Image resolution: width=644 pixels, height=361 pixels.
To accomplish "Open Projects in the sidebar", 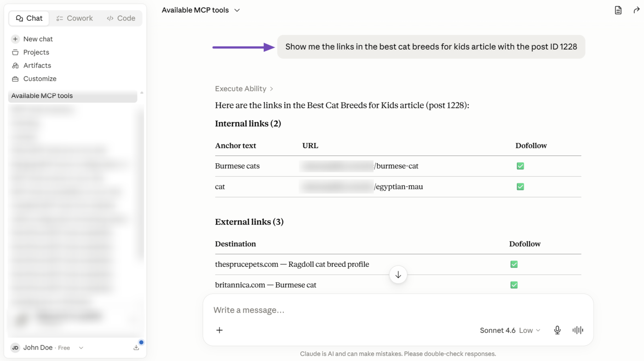I will 30,52.
